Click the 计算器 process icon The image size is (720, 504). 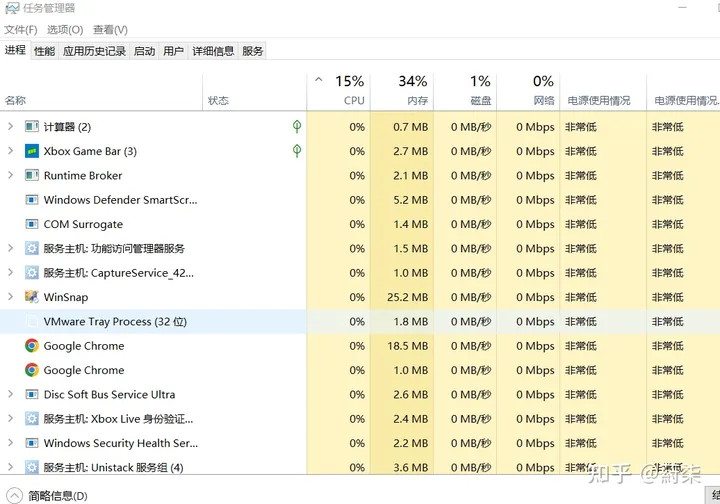(x=32, y=126)
